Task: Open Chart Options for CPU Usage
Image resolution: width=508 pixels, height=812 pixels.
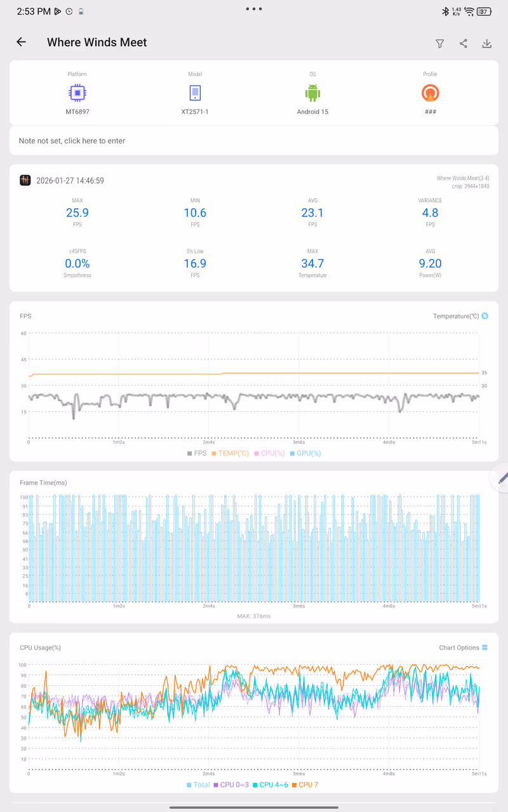Action: coord(463,648)
